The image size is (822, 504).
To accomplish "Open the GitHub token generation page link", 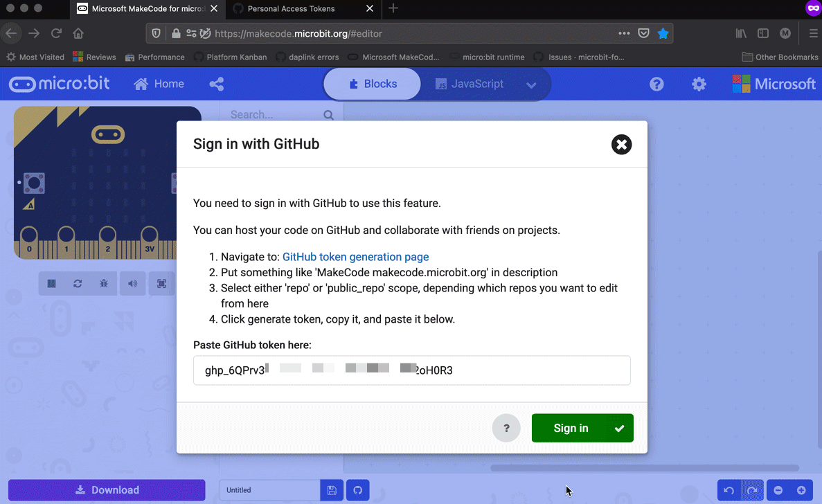I will click(355, 257).
